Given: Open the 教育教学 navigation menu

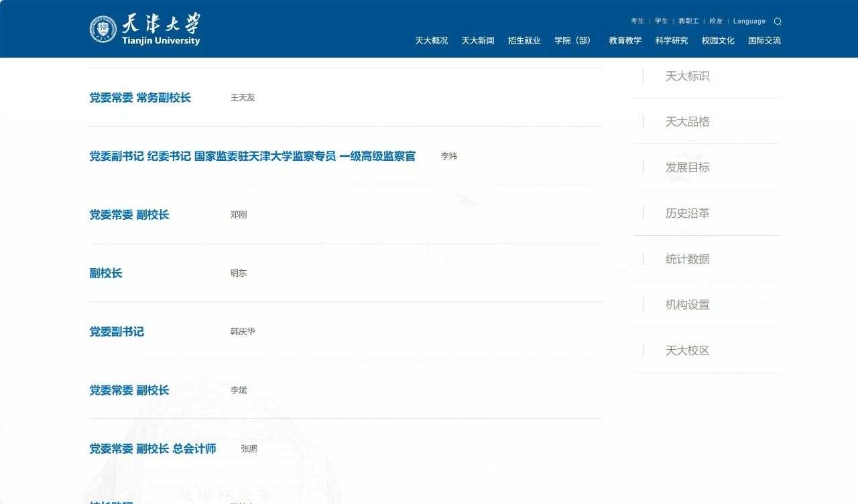Looking at the screenshot, I should [x=624, y=40].
